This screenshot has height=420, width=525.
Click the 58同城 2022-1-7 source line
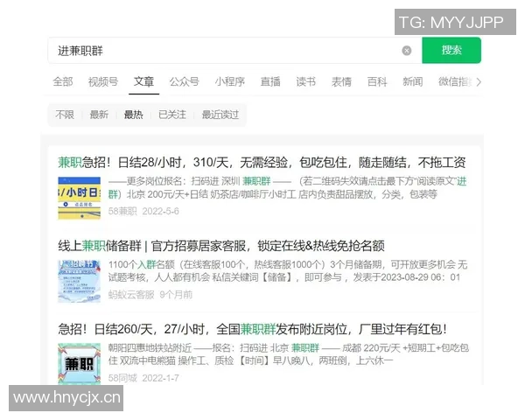click(x=143, y=378)
